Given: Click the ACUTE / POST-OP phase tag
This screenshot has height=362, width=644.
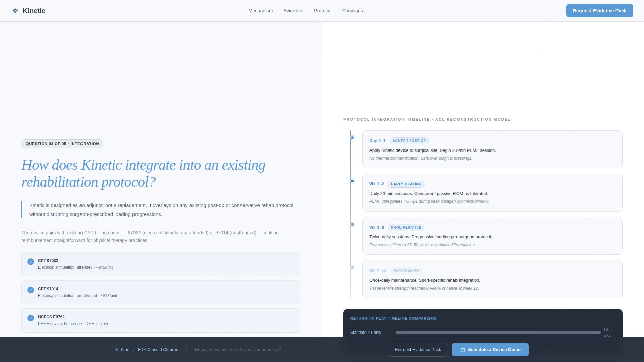Looking at the screenshot, I should [x=409, y=141].
